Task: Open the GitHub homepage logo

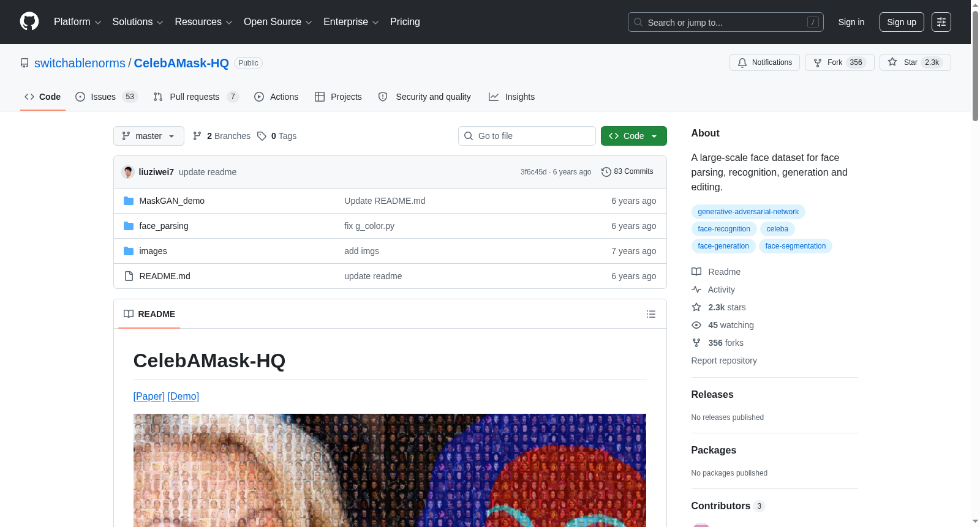Action: tap(29, 21)
